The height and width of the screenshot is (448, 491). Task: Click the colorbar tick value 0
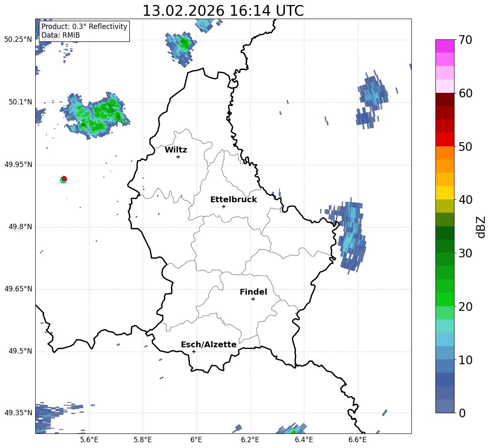(462, 413)
